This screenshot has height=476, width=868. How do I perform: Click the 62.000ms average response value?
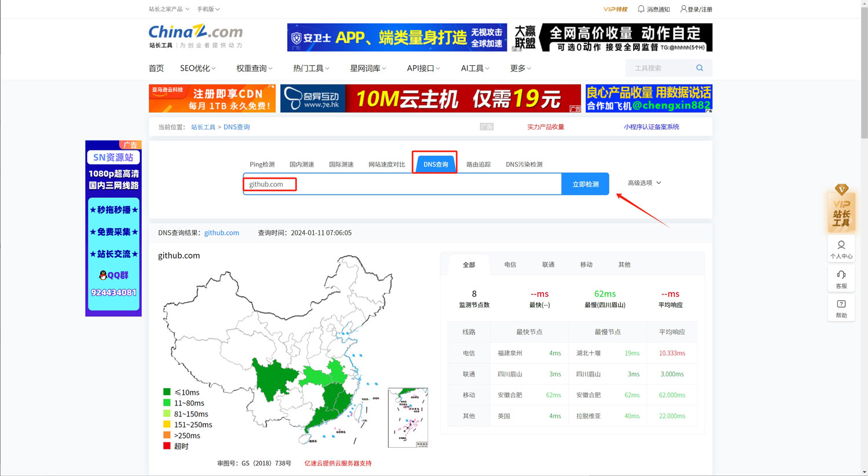pos(672,395)
